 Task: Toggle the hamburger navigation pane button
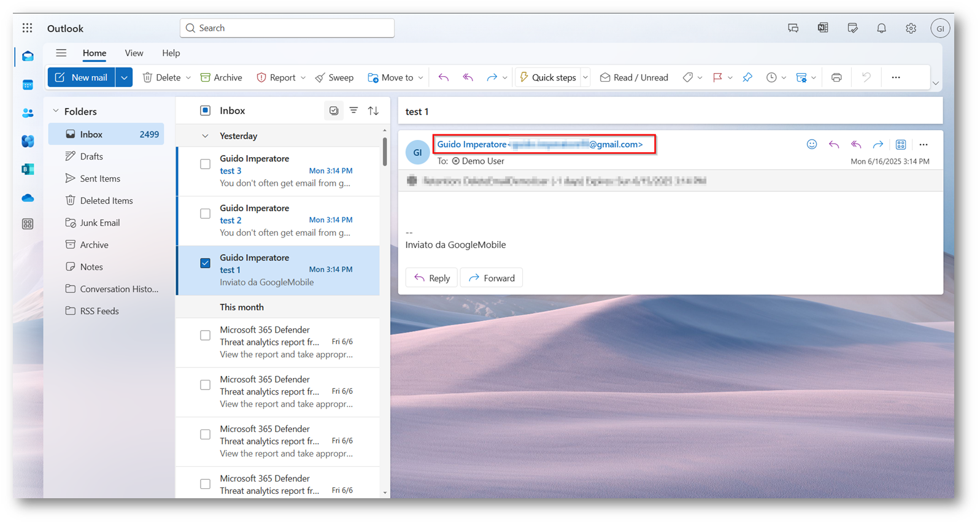[x=61, y=53]
